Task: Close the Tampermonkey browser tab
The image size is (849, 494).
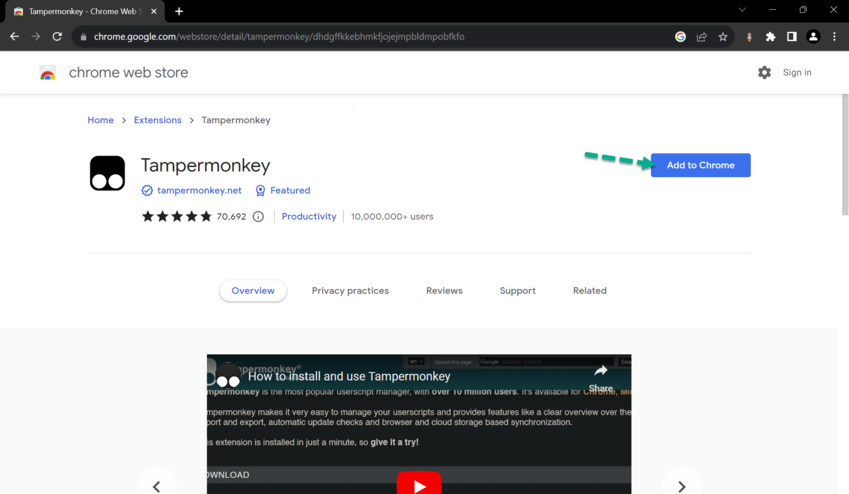Action: (x=154, y=11)
